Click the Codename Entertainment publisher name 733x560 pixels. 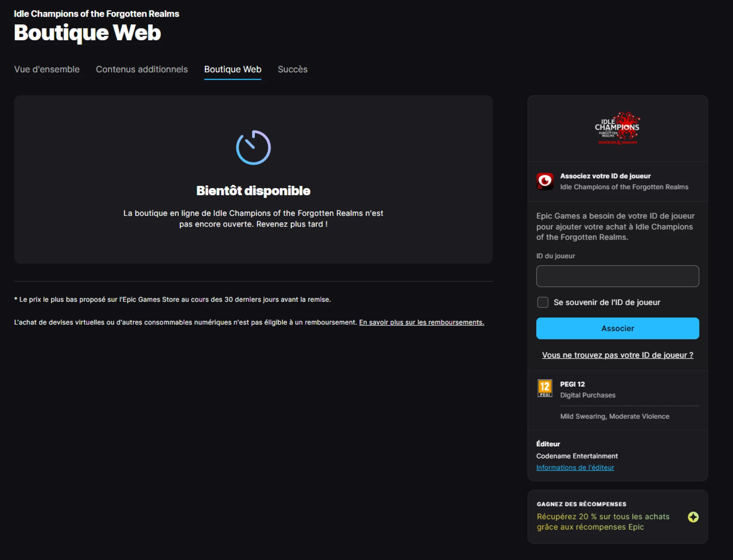[x=577, y=456]
